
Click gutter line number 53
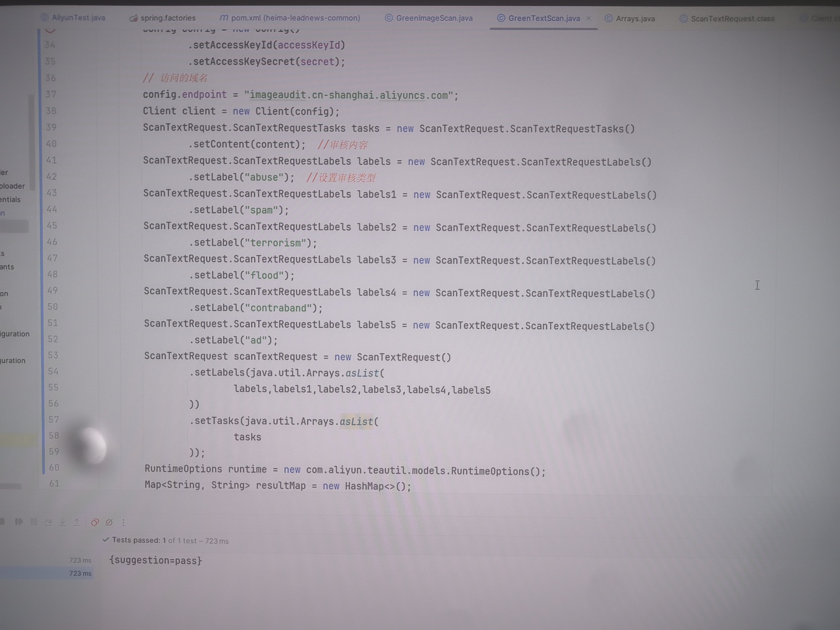click(52, 355)
